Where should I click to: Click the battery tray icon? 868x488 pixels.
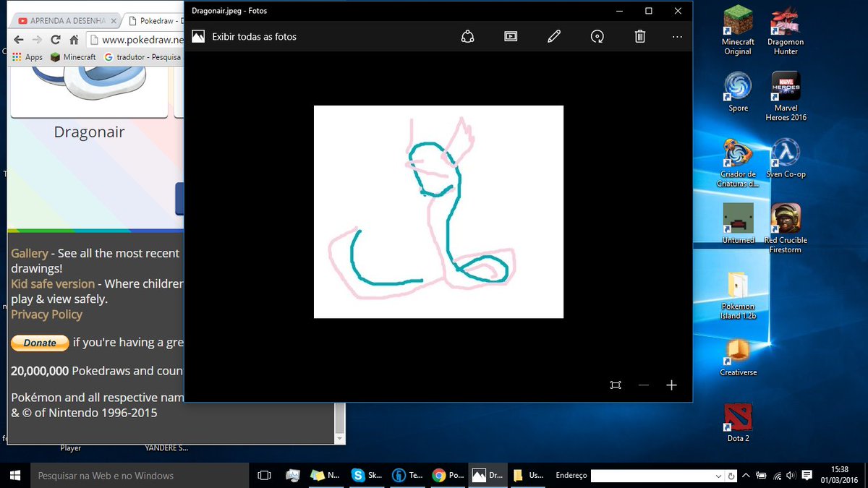[x=762, y=475]
